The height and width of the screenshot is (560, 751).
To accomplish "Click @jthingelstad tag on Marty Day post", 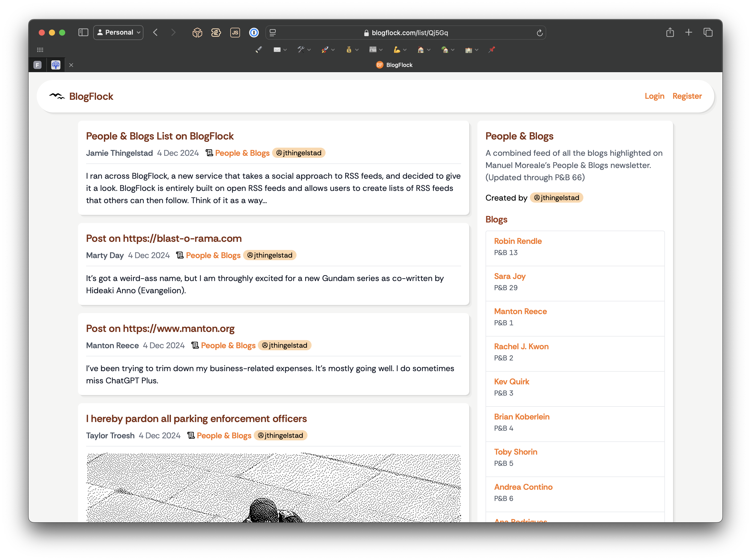I will click(x=269, y=255).
